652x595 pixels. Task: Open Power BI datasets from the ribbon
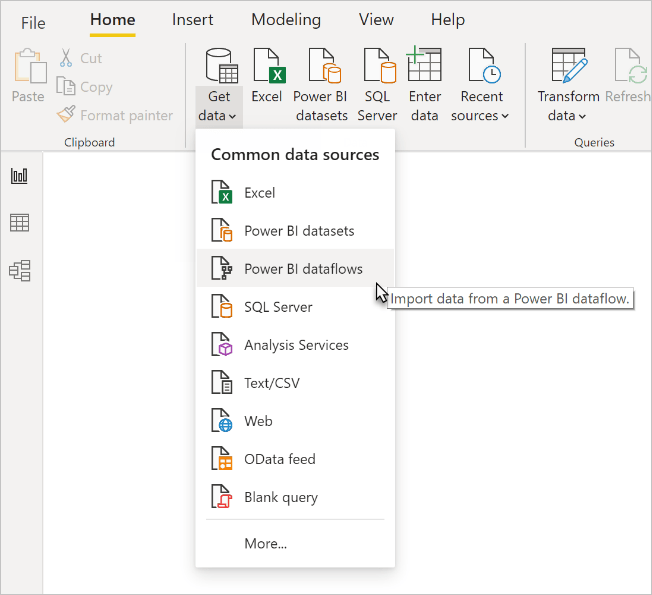point(321,85)
